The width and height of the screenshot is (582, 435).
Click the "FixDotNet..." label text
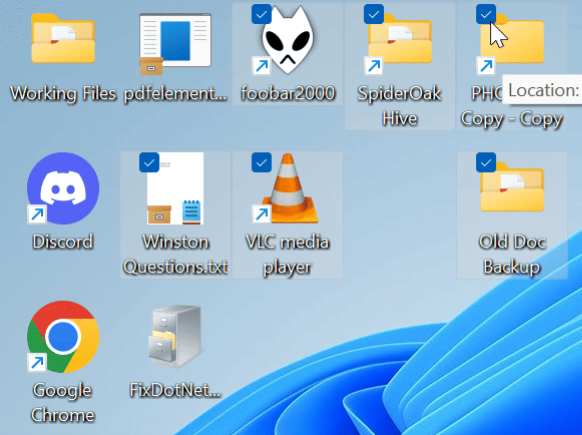[x=175, y=390]
